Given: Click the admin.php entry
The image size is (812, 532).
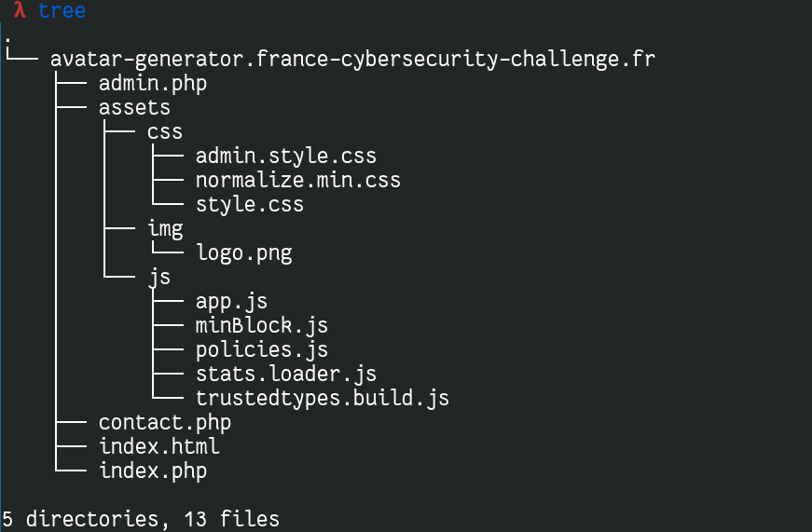Looking at the screenshot, I should [153, 84].
